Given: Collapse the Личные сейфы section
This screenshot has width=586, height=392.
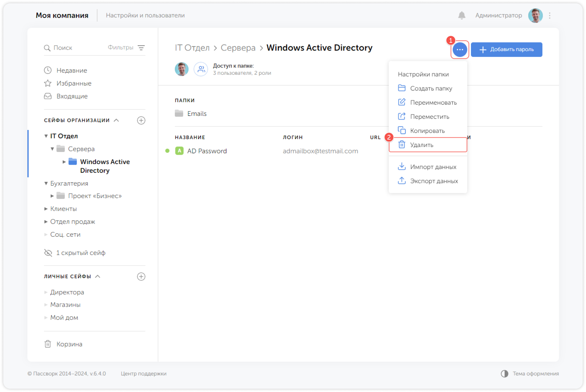Looking at the screenshot, I should coord(98,276).
